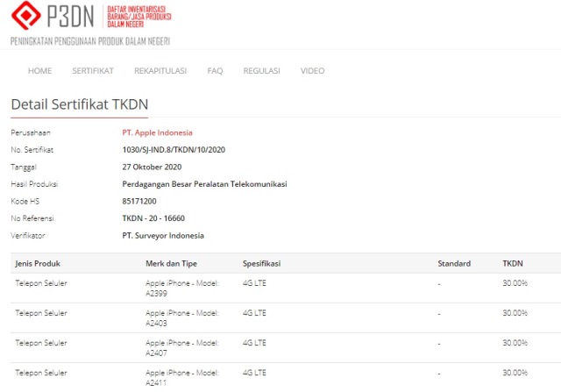Select the Apple iPhone Model A2407 cell

point(182,347)
